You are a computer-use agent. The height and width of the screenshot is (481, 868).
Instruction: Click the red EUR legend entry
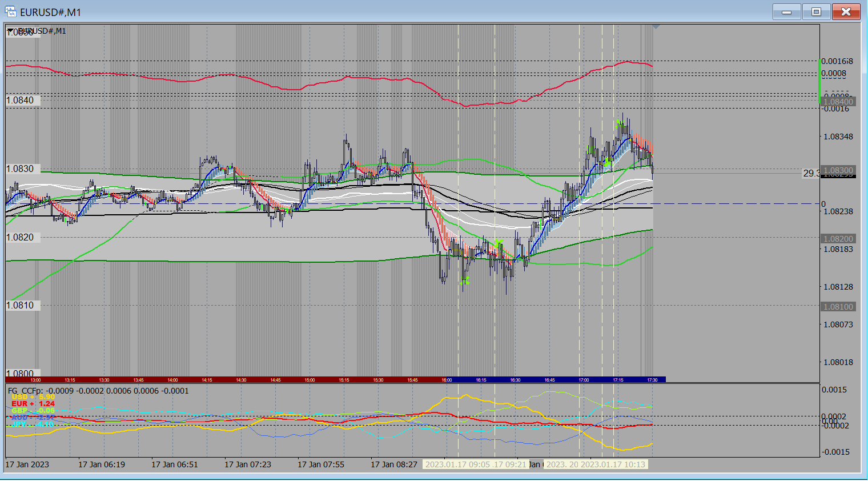pyautogui.click(x=33, y=404)
